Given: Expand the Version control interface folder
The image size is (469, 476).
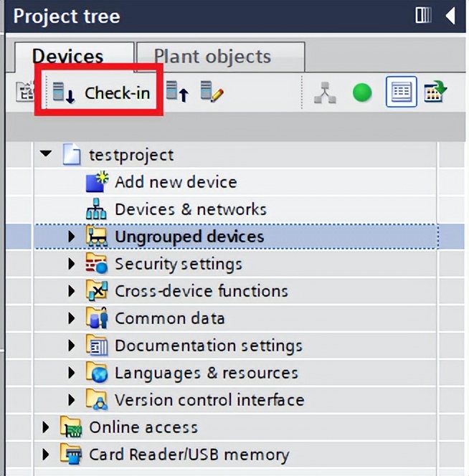Looking at the screenshot, I should pos(72,400).
